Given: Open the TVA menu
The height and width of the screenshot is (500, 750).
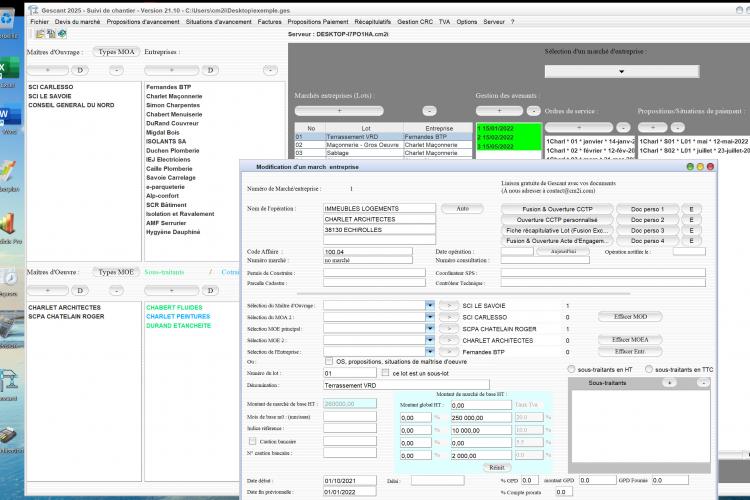Looking at the screenshot, I should pyautogui.click(x=444, y=22).
